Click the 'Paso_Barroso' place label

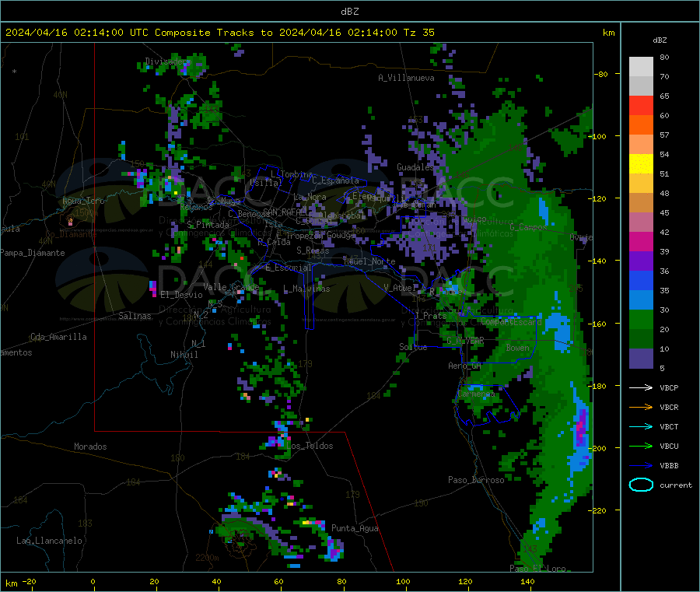pyautogui.click(x=476, y=480)
